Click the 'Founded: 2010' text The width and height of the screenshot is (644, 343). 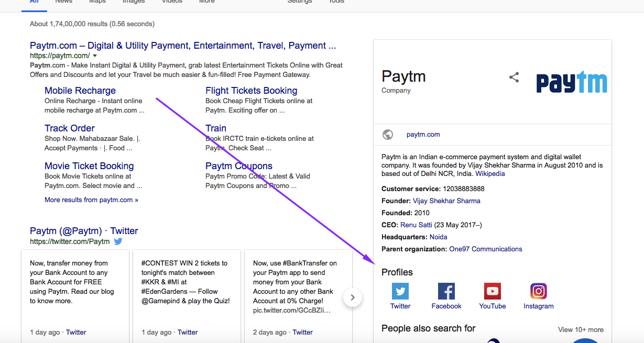click(x=406, y=213)
